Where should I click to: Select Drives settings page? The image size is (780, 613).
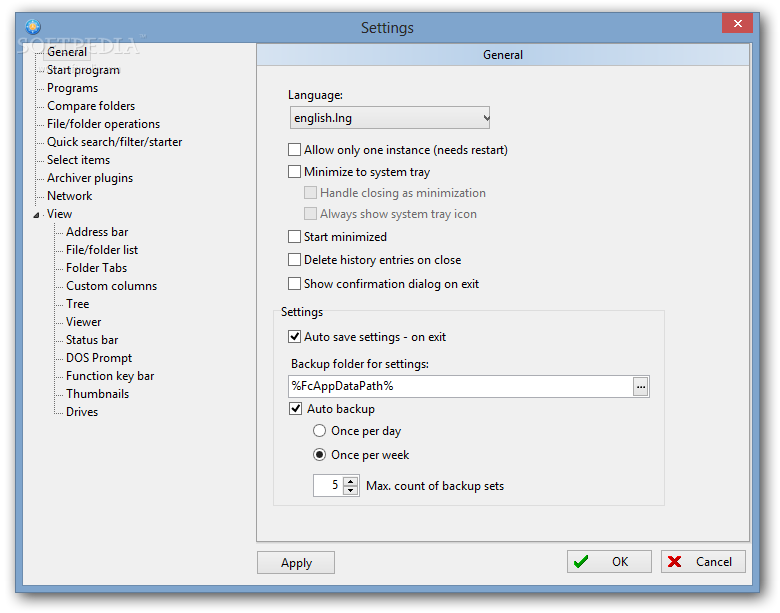pos(82,411)
